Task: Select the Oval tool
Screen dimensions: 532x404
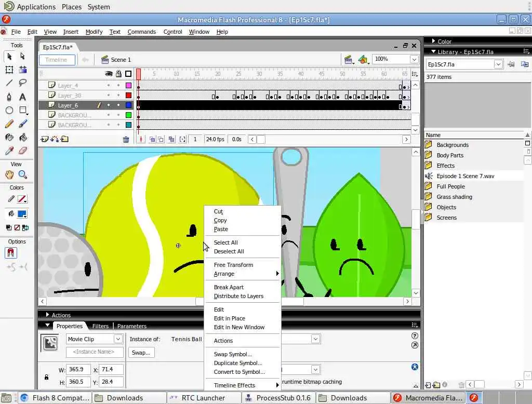Action: [9, 110]
